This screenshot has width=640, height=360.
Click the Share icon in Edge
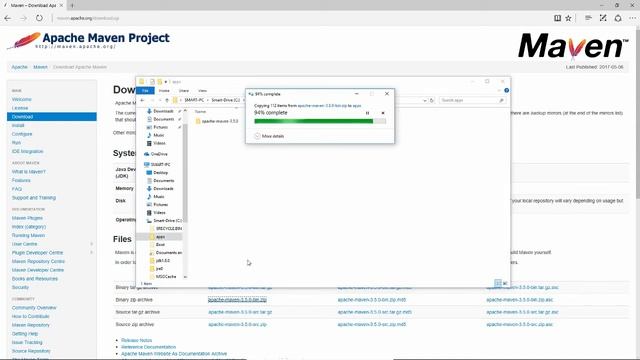point(618,18)
